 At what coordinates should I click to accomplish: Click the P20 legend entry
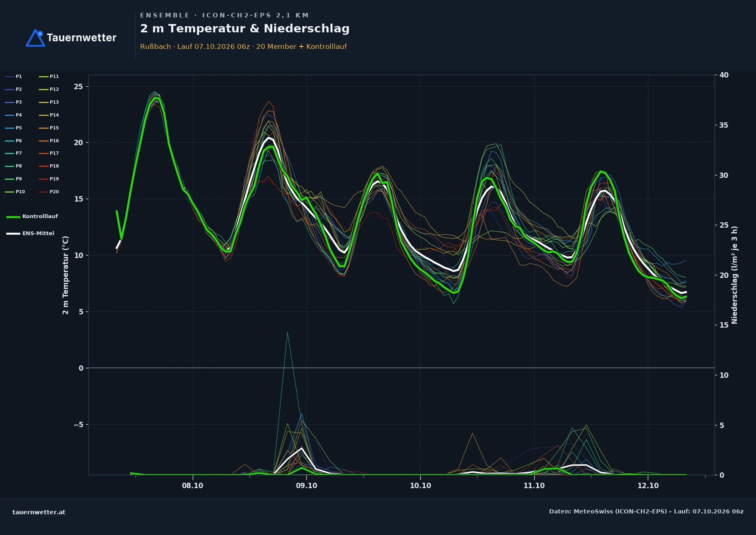pos(49,192)
